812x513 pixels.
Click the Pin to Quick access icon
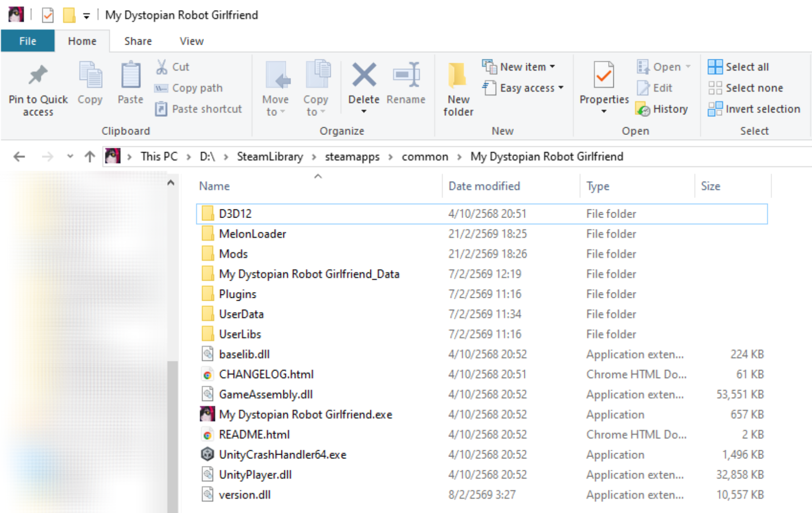click(x=38, y=75)
